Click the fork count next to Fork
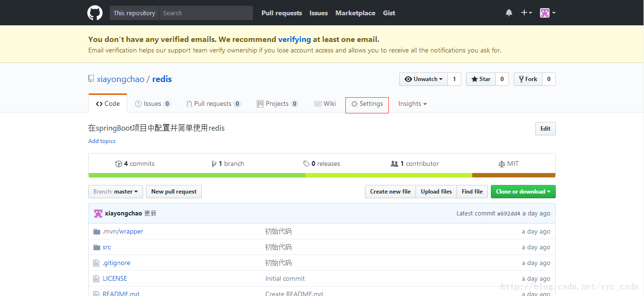The width and height of the screenshot is (644, 296). coord(549,79)
